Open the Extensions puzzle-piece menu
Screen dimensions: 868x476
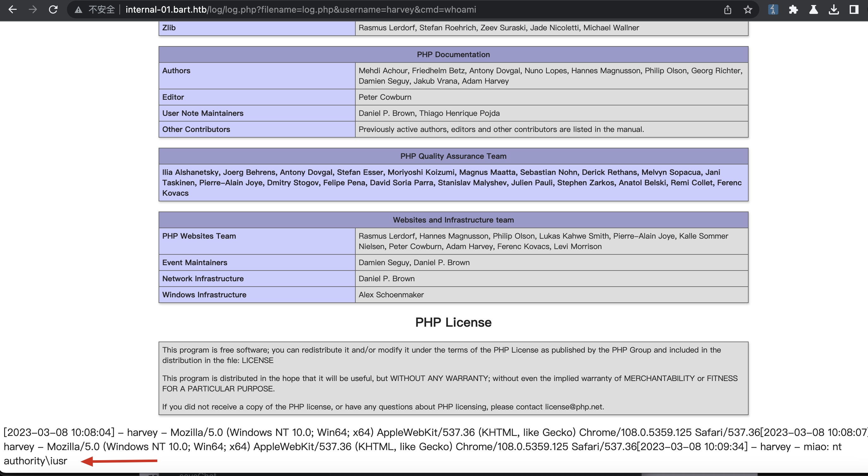pos(793,9)
